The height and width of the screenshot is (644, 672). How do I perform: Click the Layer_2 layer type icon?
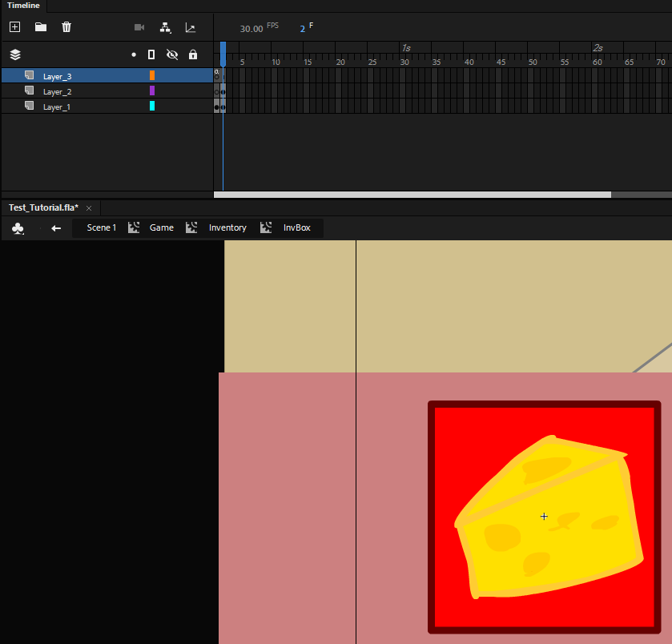pos(29,91)
